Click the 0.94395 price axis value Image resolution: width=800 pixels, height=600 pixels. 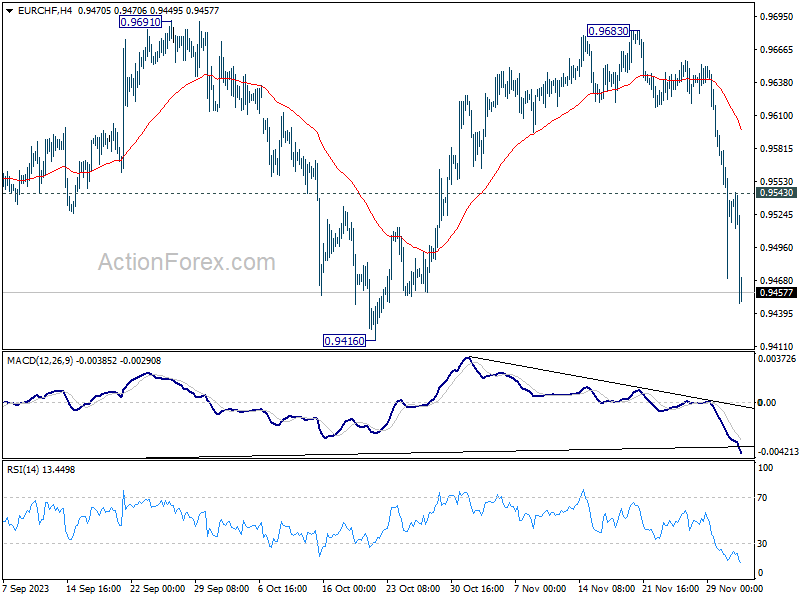click(x=777, y=314)
